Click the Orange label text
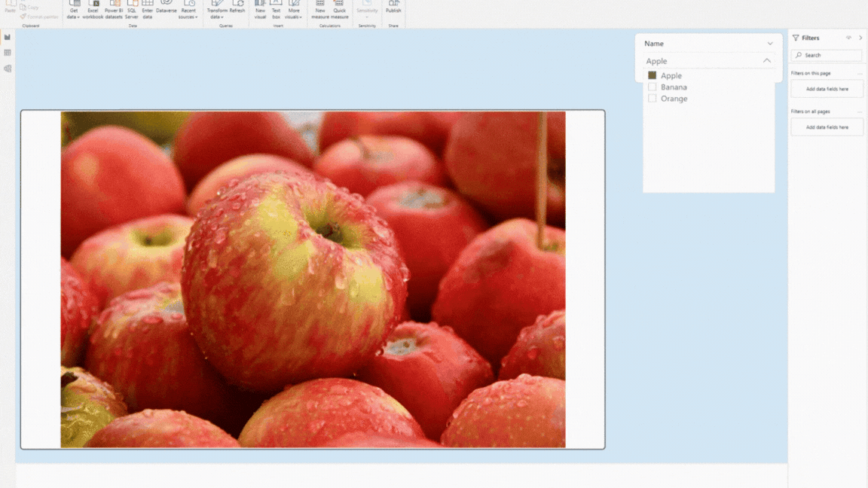Viewport: 868px width, 488px height. [x=674, y=99]
